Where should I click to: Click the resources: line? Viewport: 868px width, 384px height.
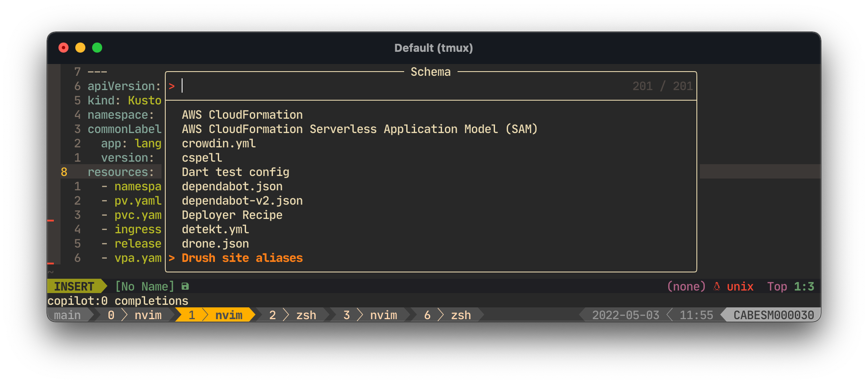[x=121, y=172]
